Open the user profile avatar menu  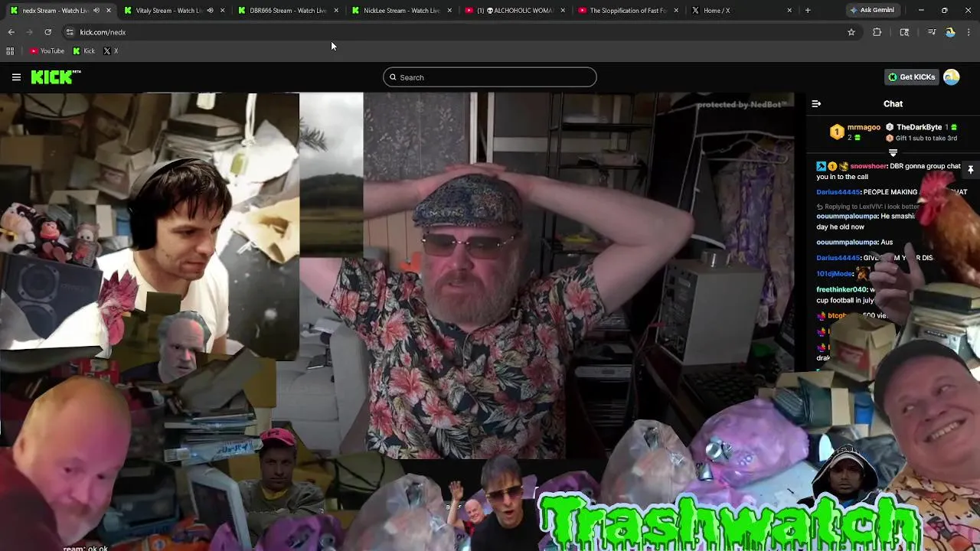(952, 77)
